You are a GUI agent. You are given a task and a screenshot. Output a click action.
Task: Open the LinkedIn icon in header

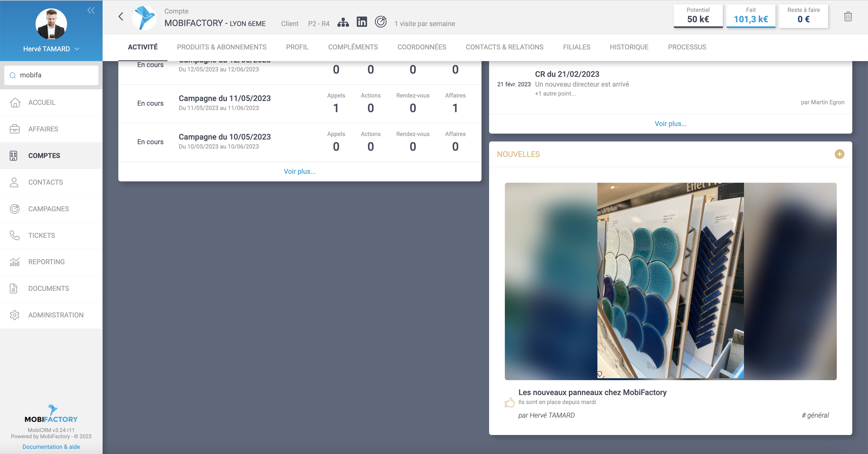362,22
